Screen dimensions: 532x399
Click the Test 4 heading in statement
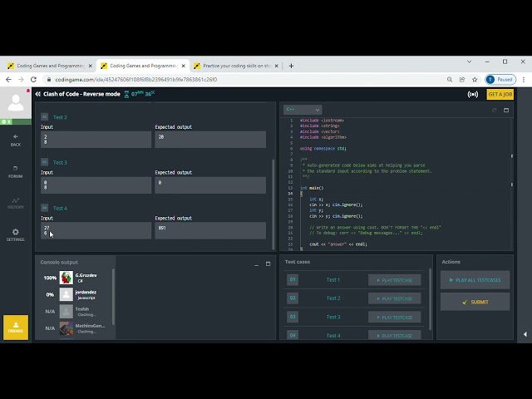pos(60,208)
